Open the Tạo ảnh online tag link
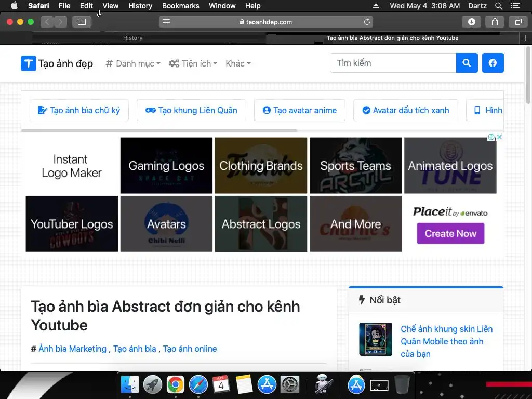 click(x=190, y=349)
